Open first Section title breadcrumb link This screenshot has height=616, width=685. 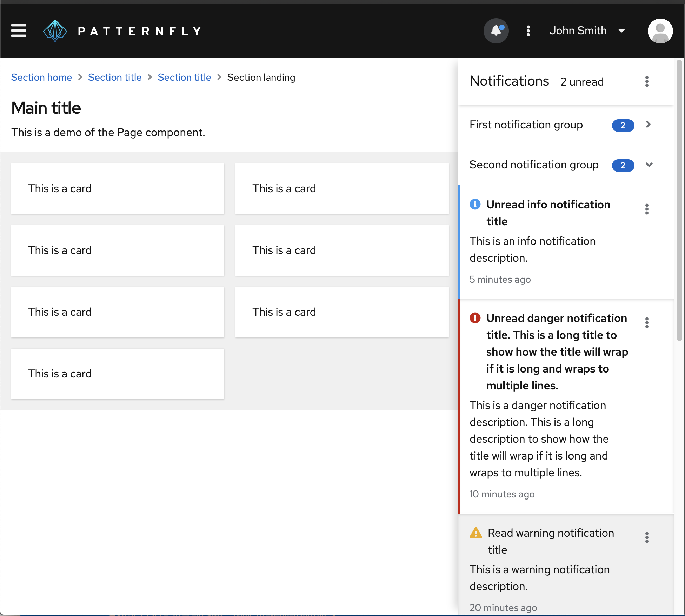[115, 77]
